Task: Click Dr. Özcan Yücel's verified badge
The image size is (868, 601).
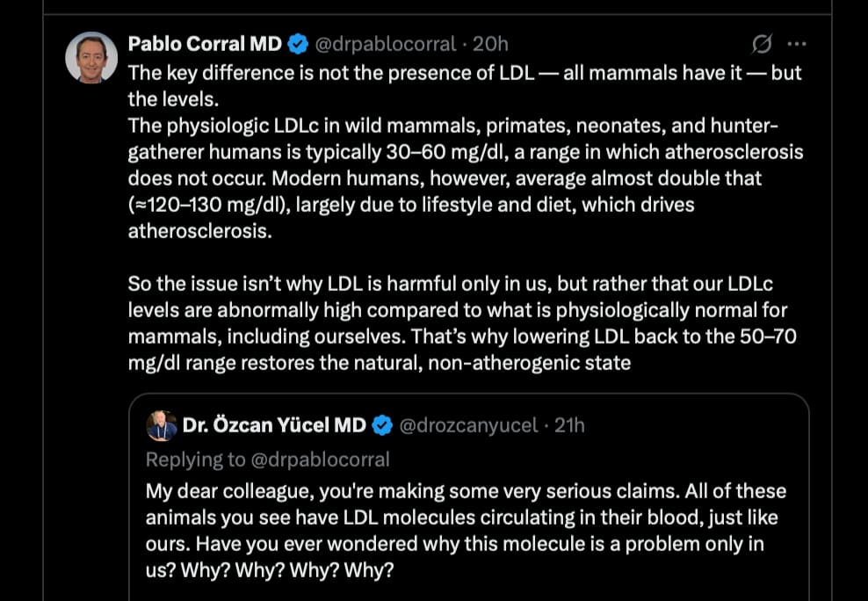Action: tap(382, 425)
